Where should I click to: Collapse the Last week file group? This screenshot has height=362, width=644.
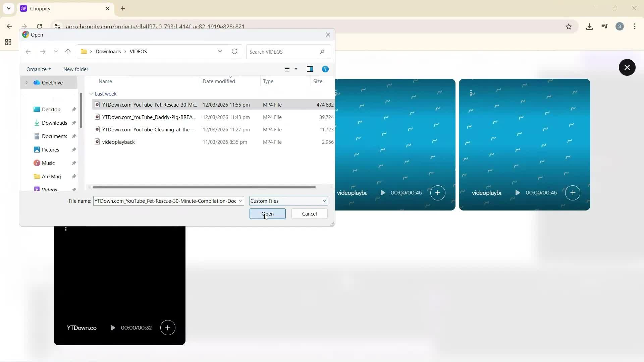pos(91,94)
